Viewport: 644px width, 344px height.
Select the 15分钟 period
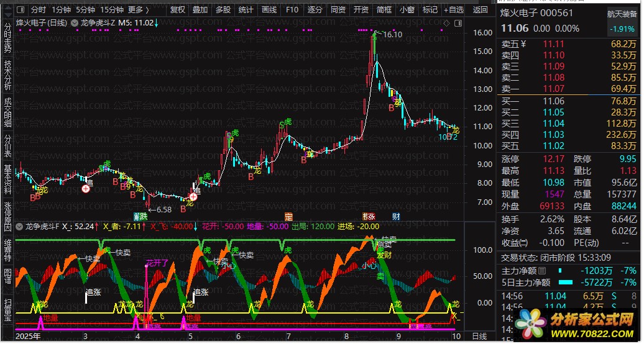(x=112, y=9)
